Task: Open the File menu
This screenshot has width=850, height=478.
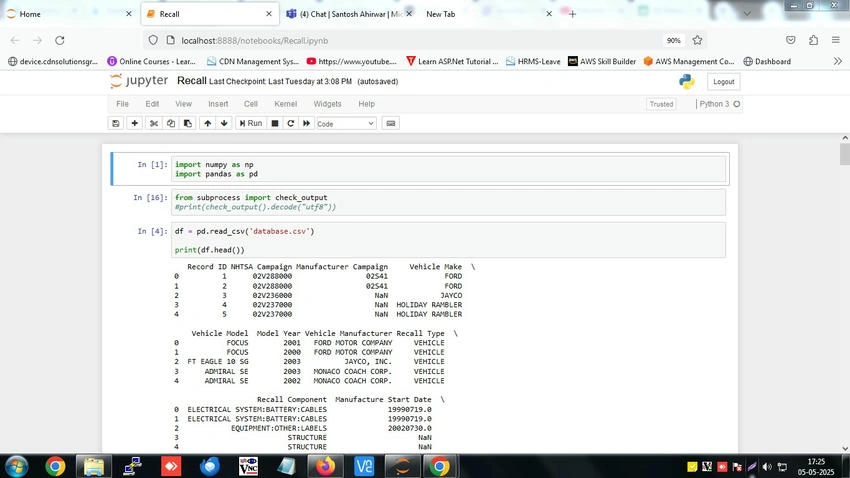Action: [x=123, y=104]
